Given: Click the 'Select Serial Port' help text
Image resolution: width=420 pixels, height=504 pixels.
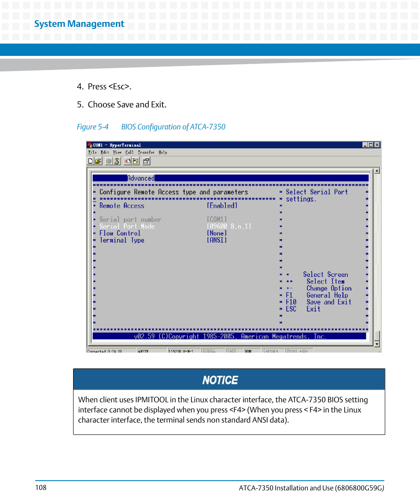Looking at the screenshot, I should click(317, 192).
